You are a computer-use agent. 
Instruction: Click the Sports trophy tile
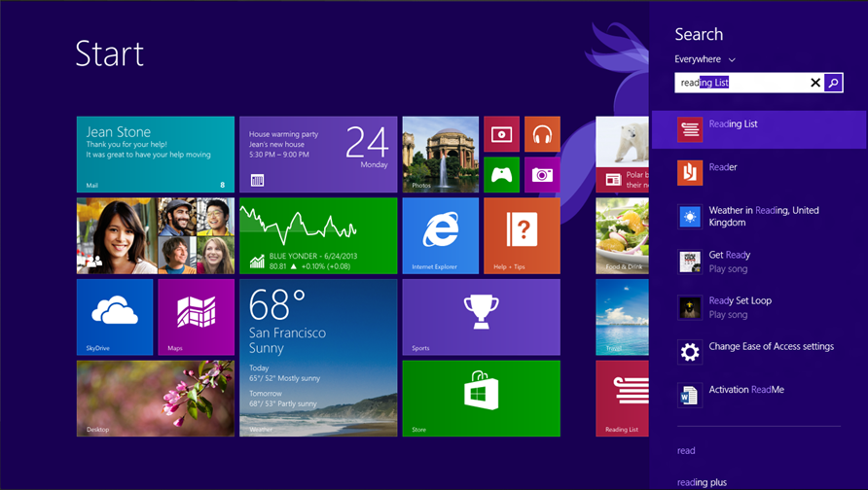coord(481,317)
